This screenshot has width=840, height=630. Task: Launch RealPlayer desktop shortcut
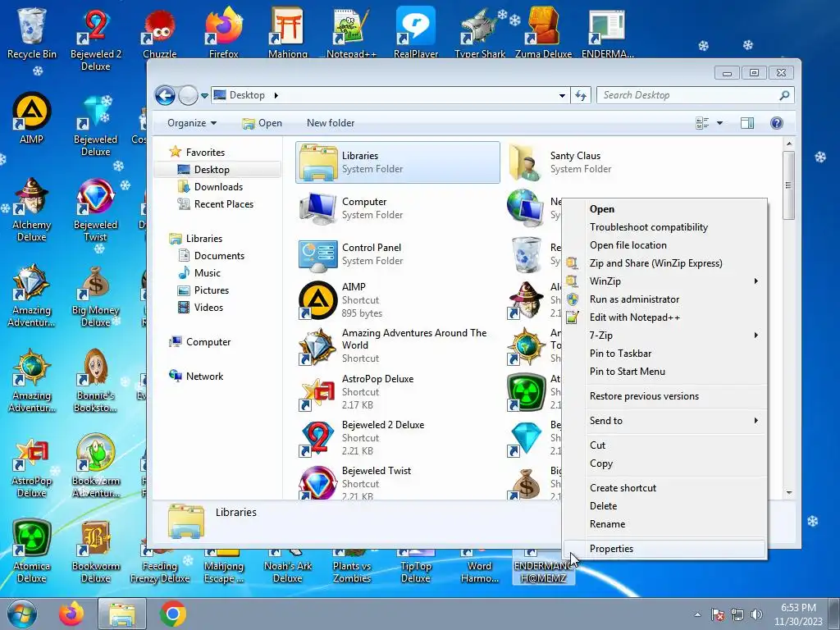tap(416, 32)
